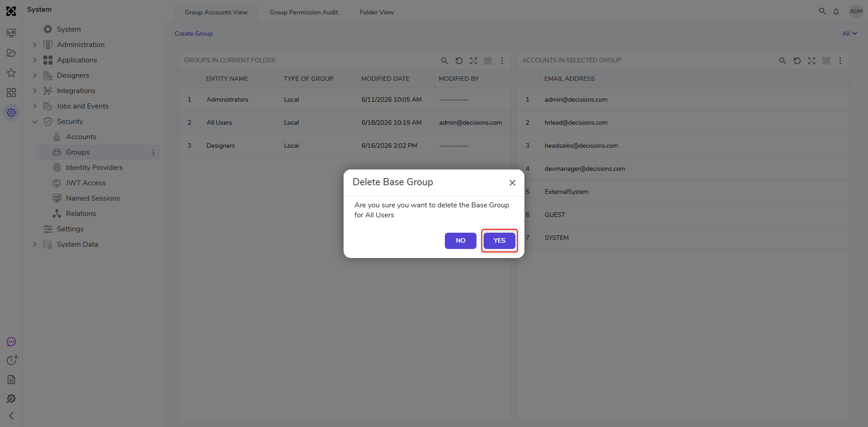The width and height of the screenshot is (868, 427).
Task: Open the System item in tree
Action: coord(69,29)
